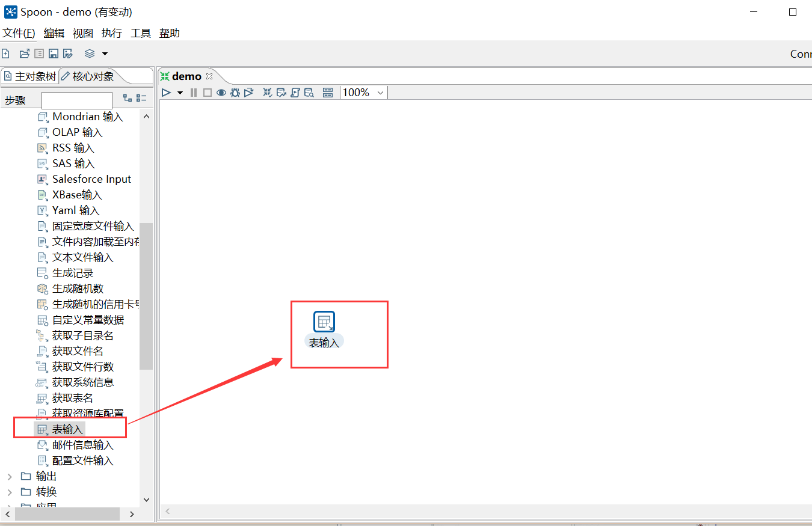This screenshot has height=526, width=812.
Task: Save the transformation with the floppy disk icon
Action: pyautogui.click(x=54, y=54)
